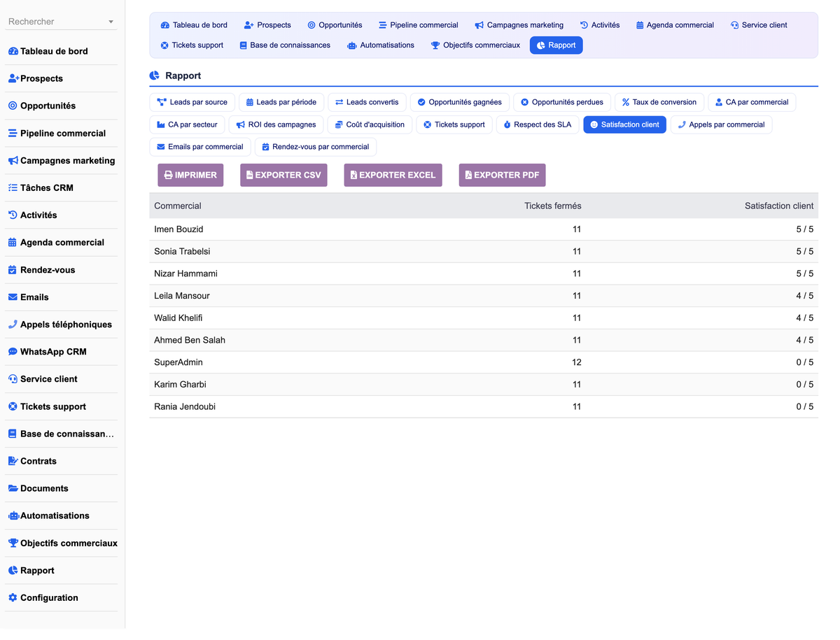Click the Commercial column header
Screen dimensions: 840x640
[178, 206]
